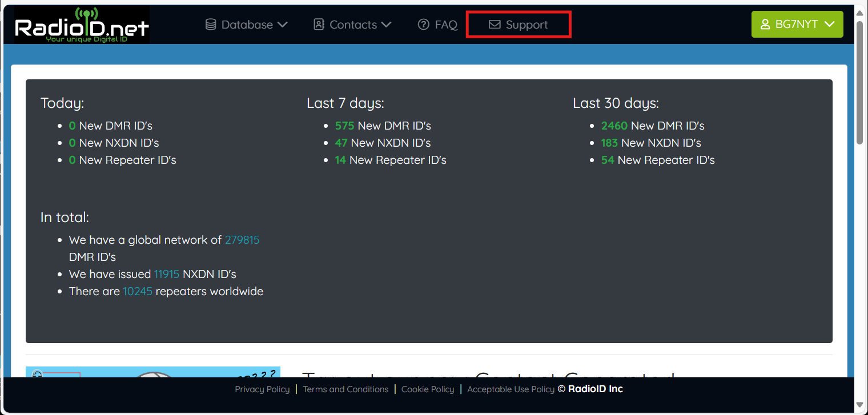
Task: Open the Acceptable Use Policy link
Action: click(511, 389)
